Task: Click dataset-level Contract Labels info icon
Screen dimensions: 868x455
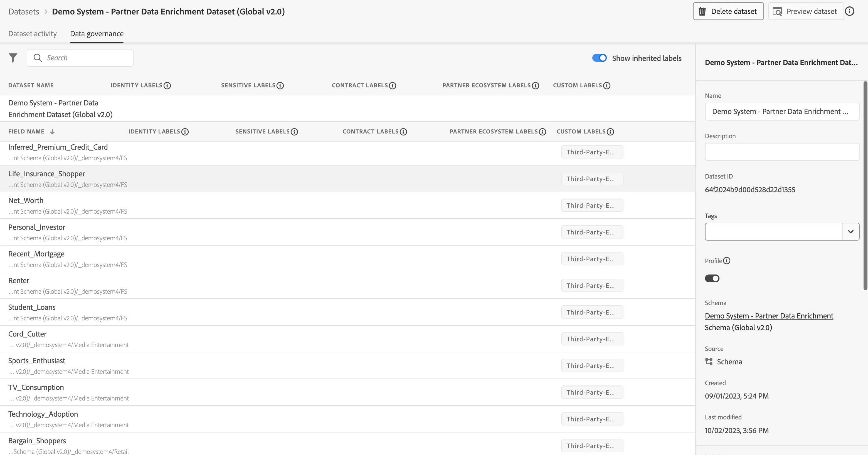Action: pyautogui.click(x=393, y=86)
